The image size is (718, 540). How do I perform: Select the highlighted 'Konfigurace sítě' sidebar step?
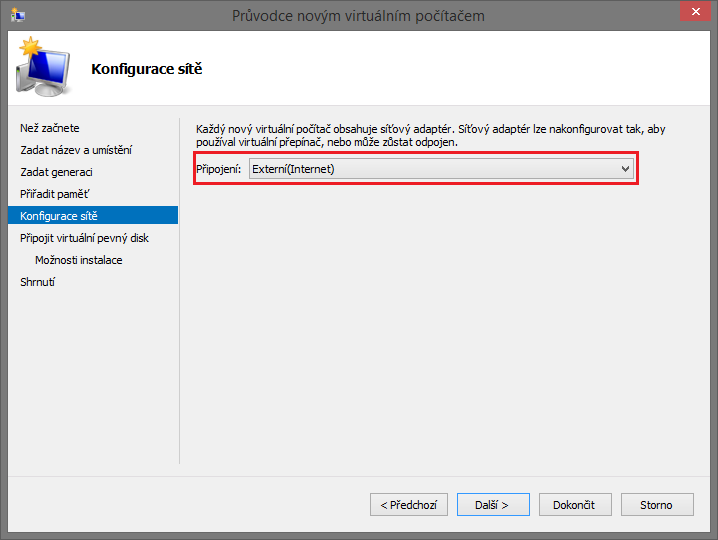tap(59, 216)
